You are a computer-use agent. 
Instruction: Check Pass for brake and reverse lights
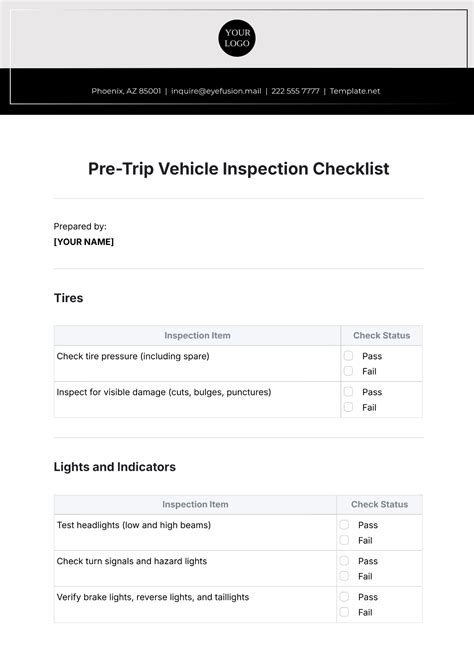(344, 596)
